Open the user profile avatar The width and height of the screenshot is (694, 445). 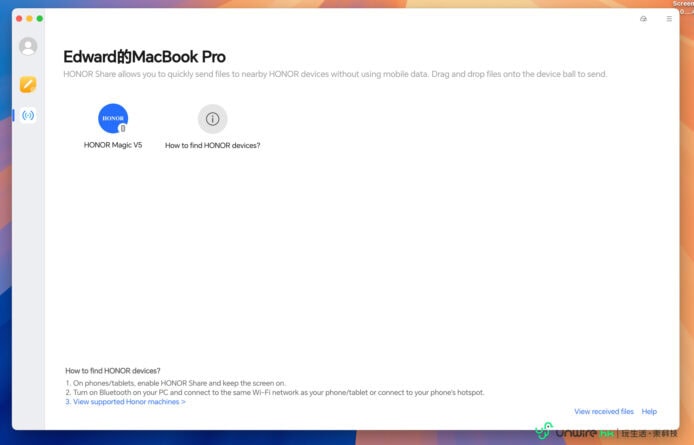28,46
